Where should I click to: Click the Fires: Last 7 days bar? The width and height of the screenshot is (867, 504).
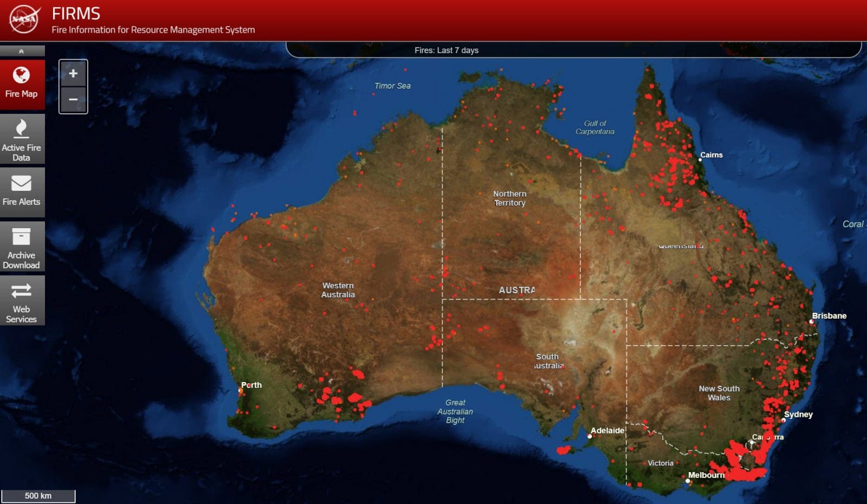tap(573, 50)
